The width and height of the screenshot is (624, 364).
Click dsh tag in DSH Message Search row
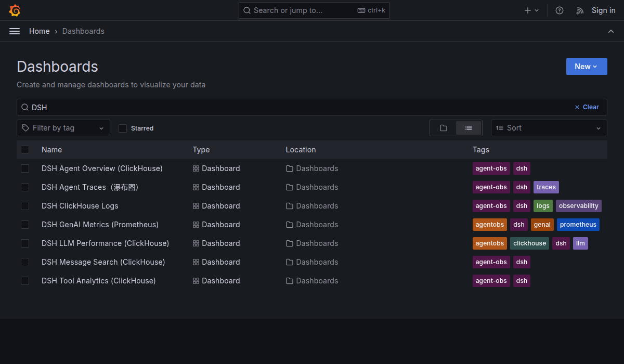522,262
